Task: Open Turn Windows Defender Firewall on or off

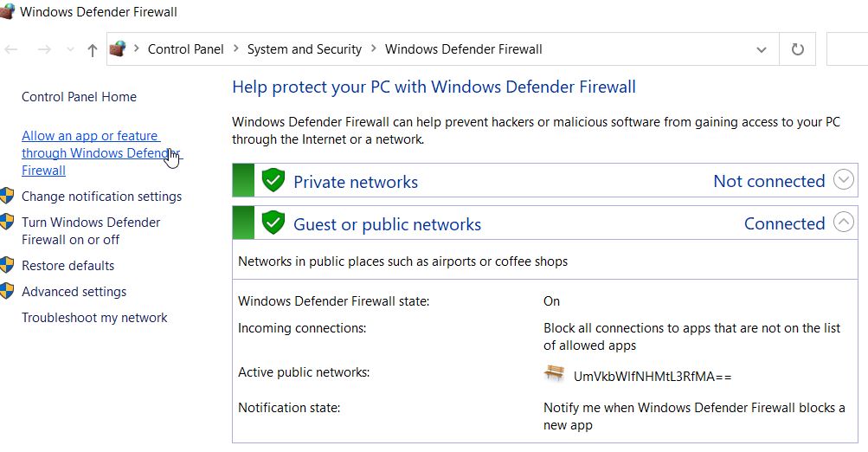Action: click(91, 231)
